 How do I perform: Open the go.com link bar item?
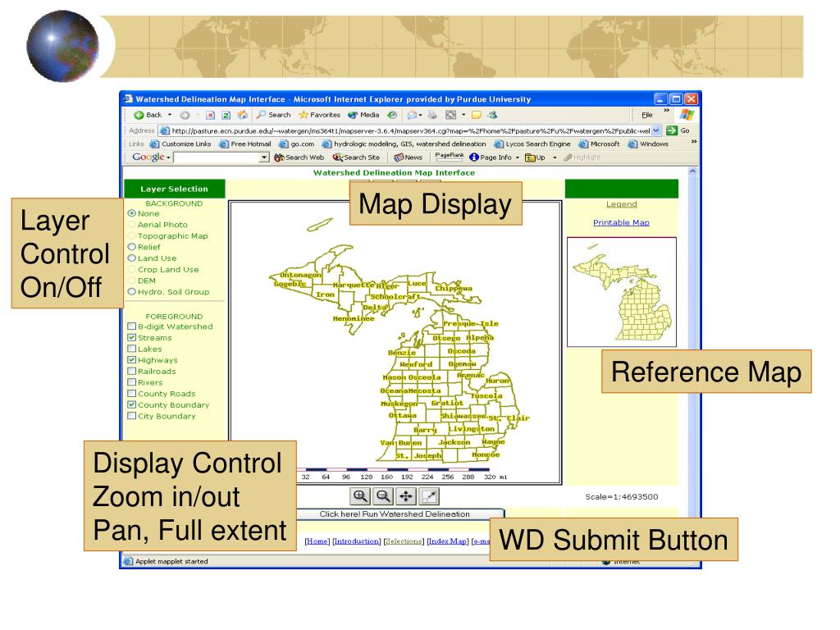297,144
